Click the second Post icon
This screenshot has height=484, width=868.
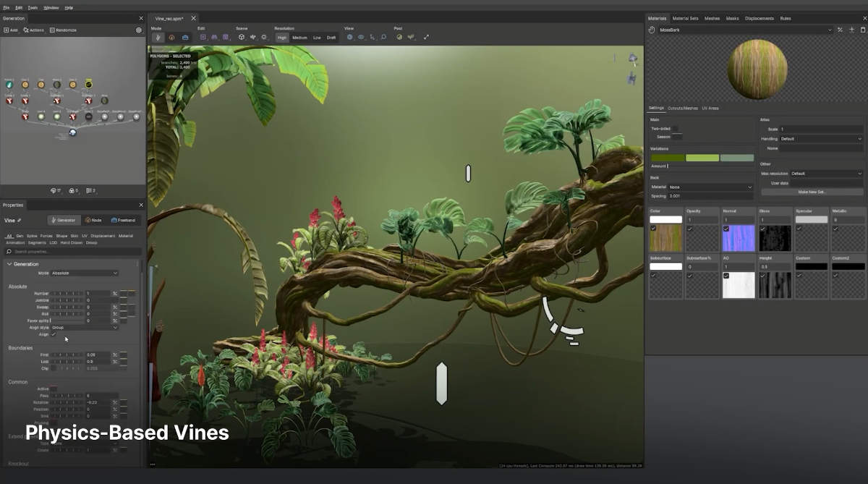tap(411, 37)
